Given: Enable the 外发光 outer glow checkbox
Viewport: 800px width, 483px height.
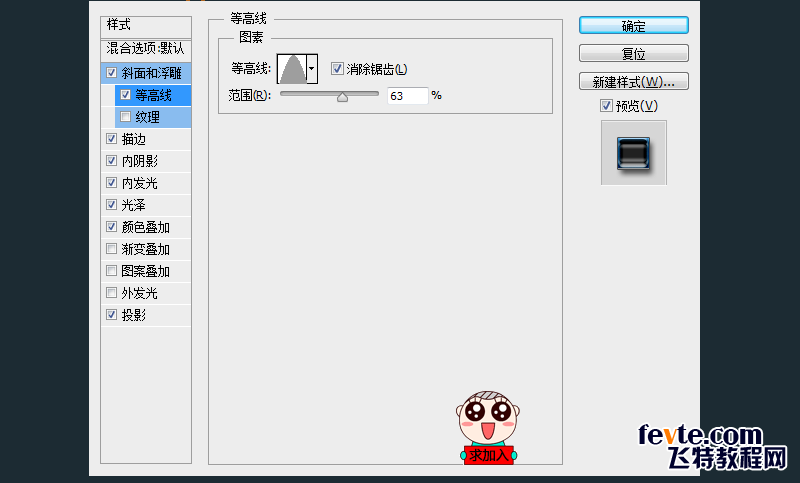Looking at the screenshot, I should [x=110, y=293].
